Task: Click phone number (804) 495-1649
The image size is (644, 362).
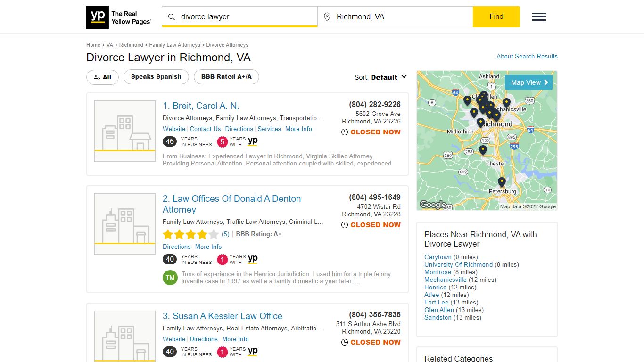Action: click(375, 197)
